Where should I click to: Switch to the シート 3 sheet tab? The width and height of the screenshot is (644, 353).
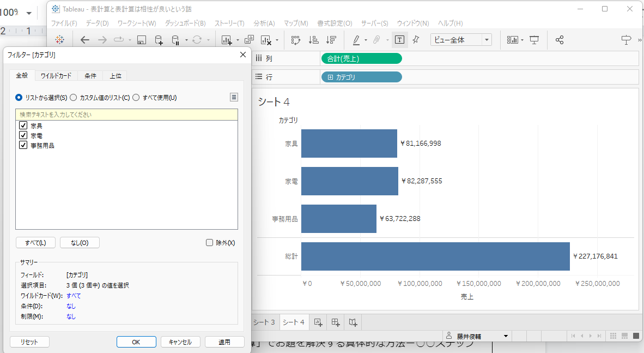(x=264, y=322)
